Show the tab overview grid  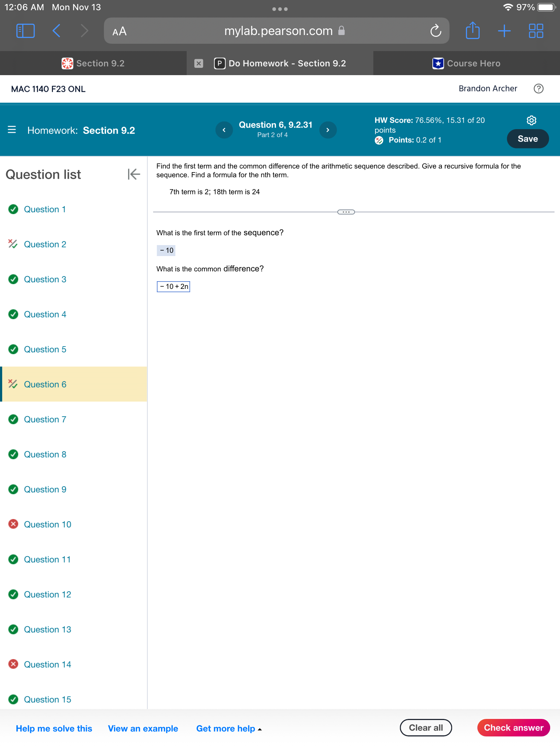tap(536, 31)
